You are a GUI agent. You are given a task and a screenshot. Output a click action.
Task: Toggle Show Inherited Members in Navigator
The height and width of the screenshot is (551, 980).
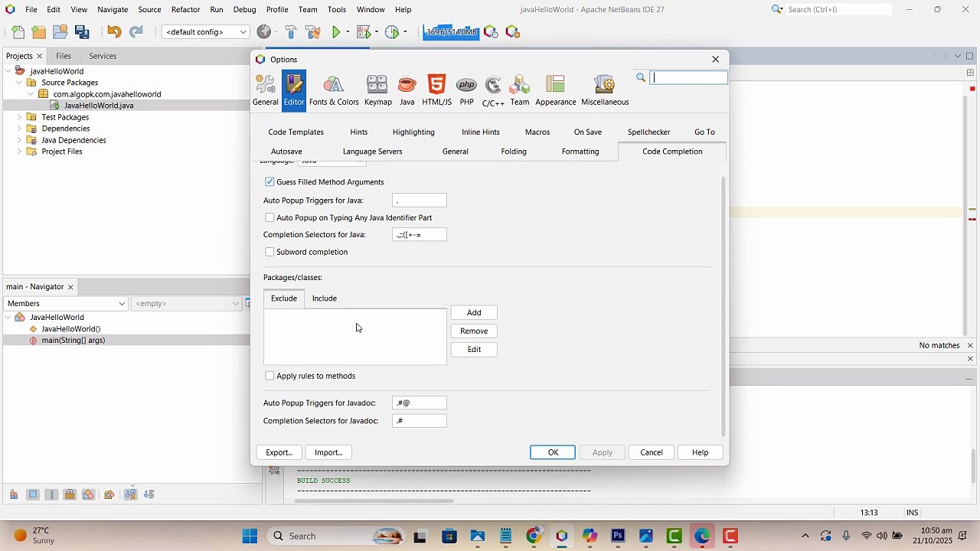coord(14,494)
